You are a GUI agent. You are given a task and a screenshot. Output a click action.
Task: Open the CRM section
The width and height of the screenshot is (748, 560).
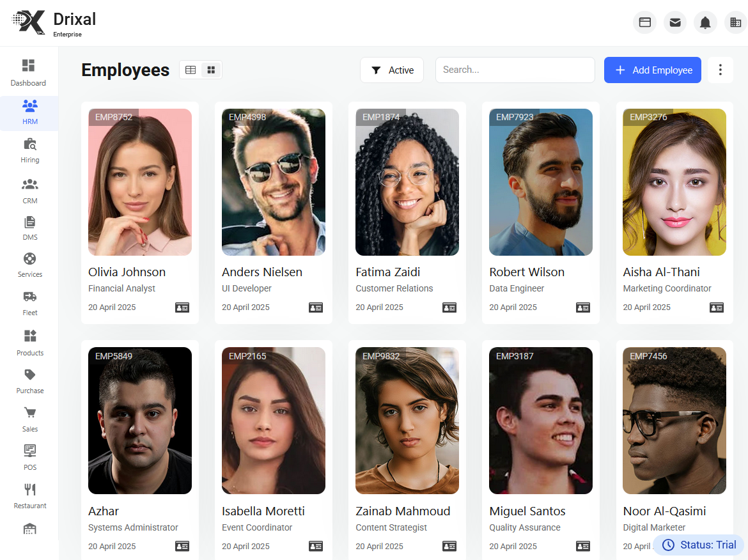click(x=29, y=190)
